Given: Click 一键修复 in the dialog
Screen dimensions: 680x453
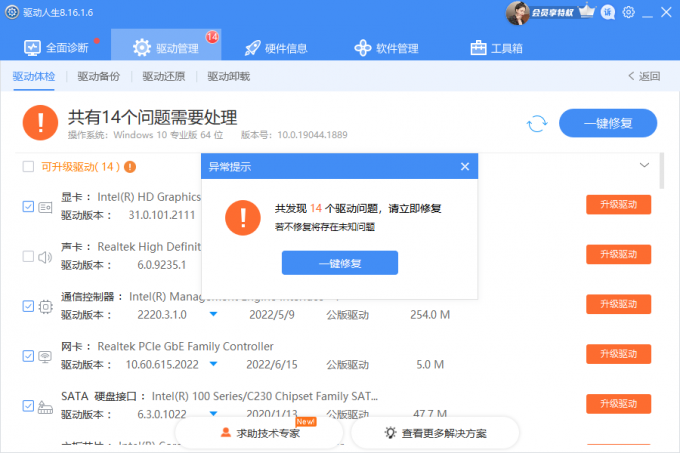Looking at the screenshot, I should click(339, 263).
